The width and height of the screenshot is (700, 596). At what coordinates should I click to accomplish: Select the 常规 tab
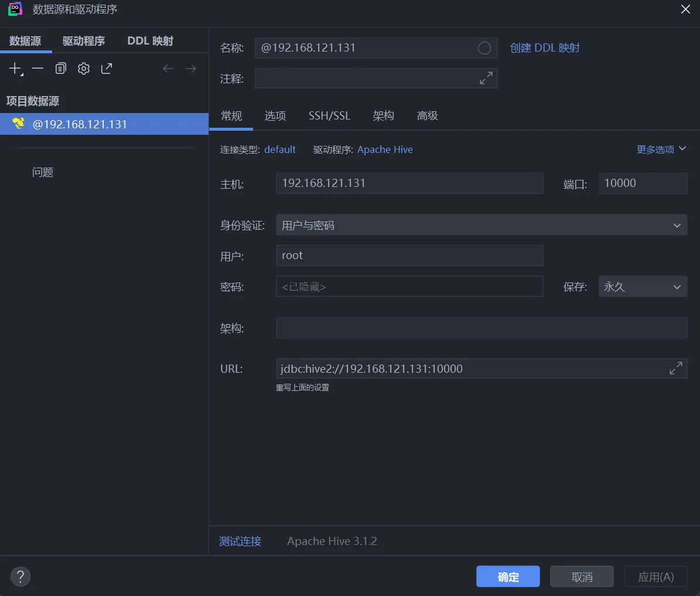[231, 115]
